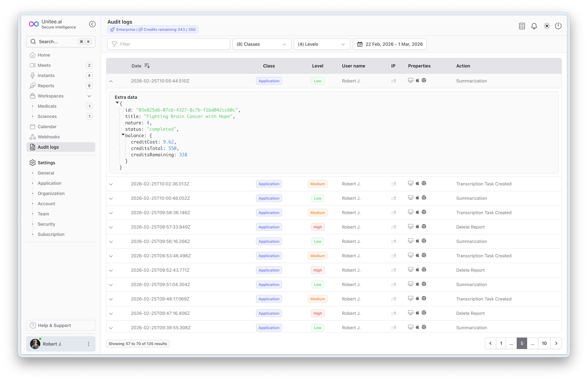This screenshot has height=381, width=588.
Task: Click the search magnifier icon
Action: coord(33,42)
